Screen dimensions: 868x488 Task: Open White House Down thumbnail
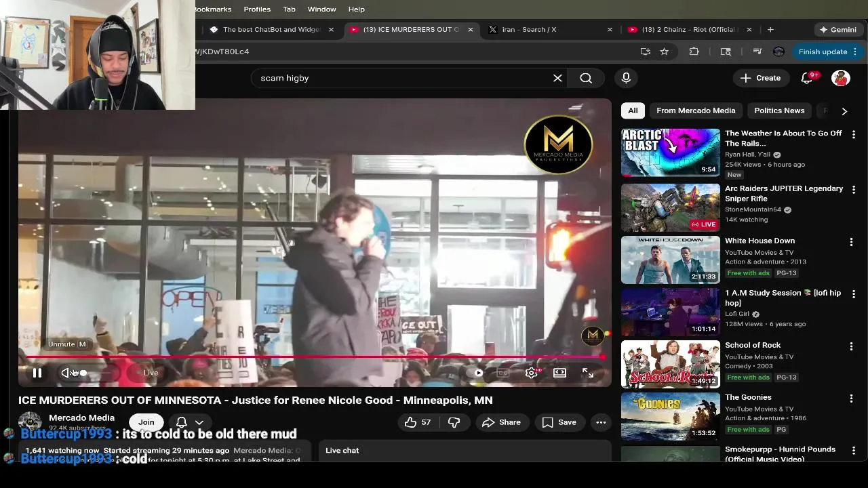tap(671, 260)
